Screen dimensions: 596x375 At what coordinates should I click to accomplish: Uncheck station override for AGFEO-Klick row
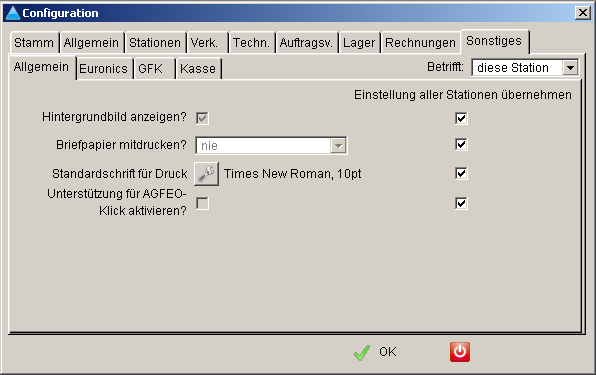[x=461, y=203]
